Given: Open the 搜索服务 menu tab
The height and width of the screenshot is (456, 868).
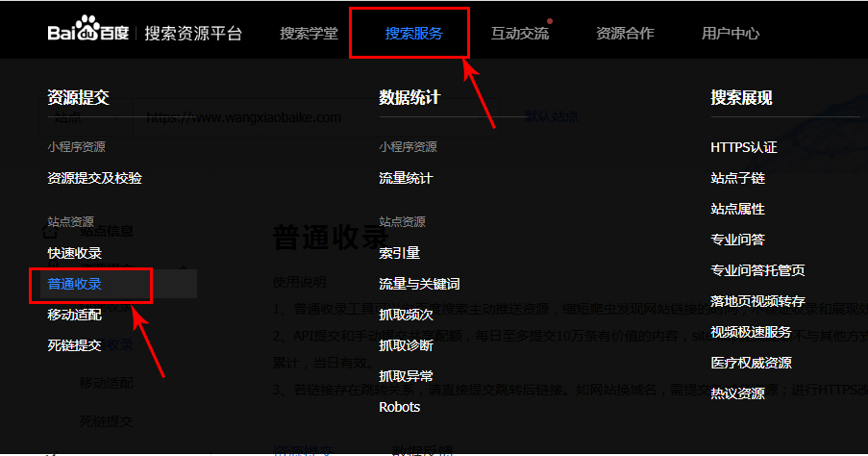Looking at the screenshot, I should point(414,34).
